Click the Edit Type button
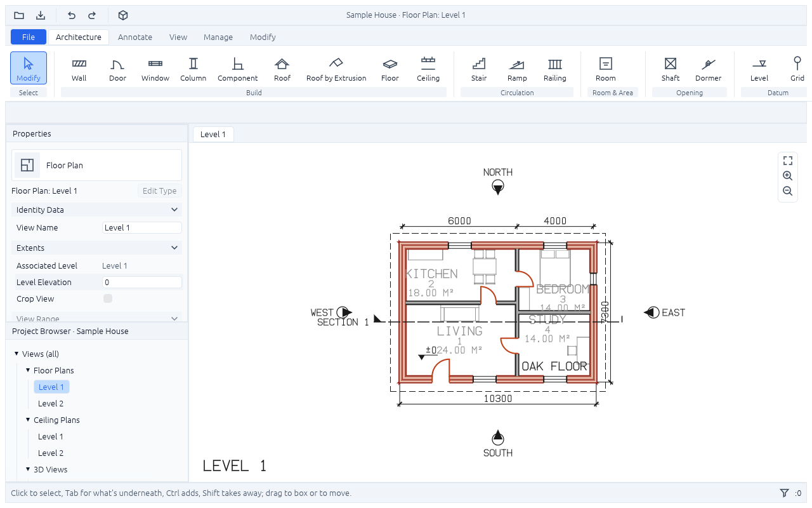The width and height of the screenshot is (812, 508). point(159,190)
